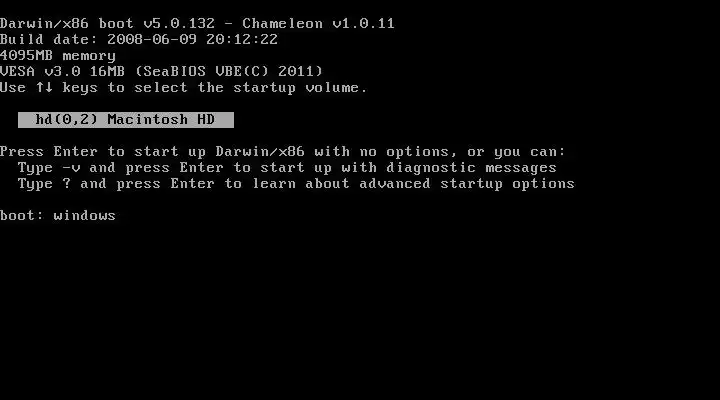Click the Macintosh HD label
The image size is (720, 400).
click(x=161, y=119)
